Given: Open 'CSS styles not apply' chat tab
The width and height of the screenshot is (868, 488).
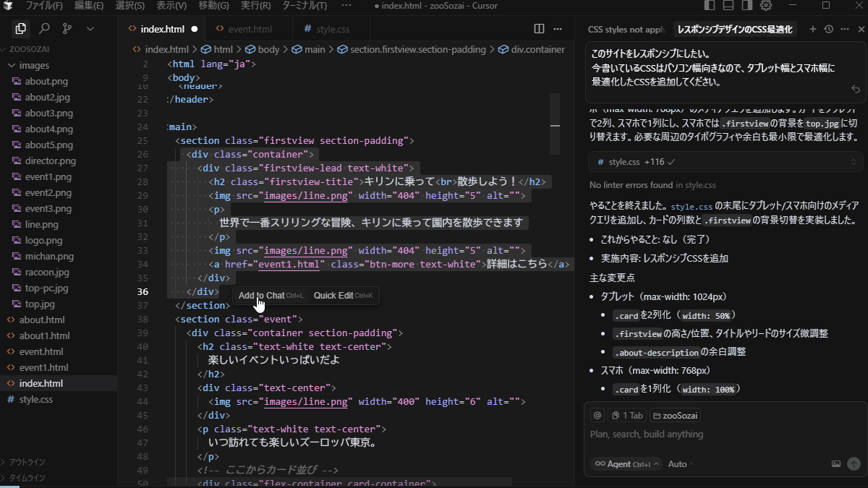Looking at the screenshot, I should 626,30.
